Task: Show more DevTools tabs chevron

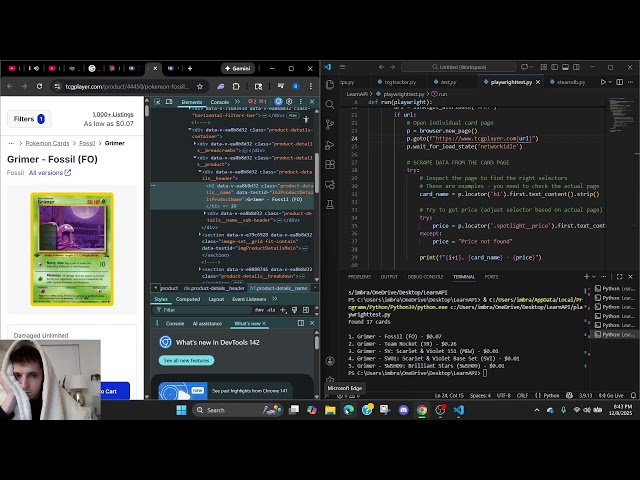Action: tap(238, 102)
